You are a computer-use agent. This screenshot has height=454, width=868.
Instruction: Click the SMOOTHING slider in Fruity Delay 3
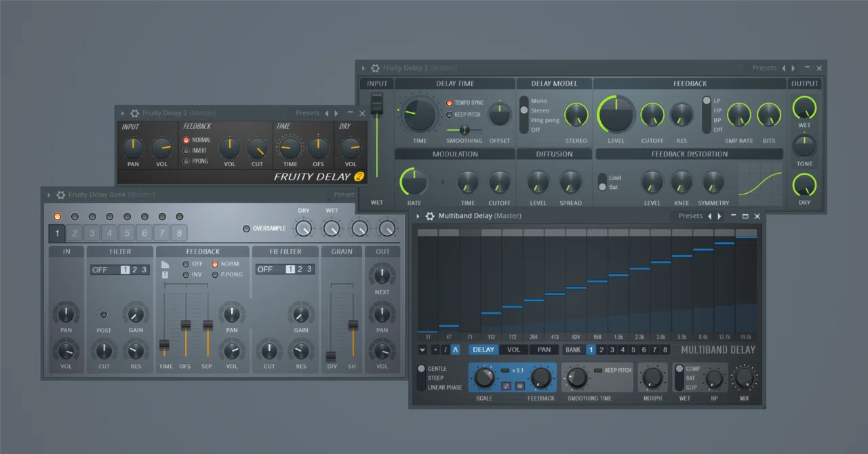point(465,129)
